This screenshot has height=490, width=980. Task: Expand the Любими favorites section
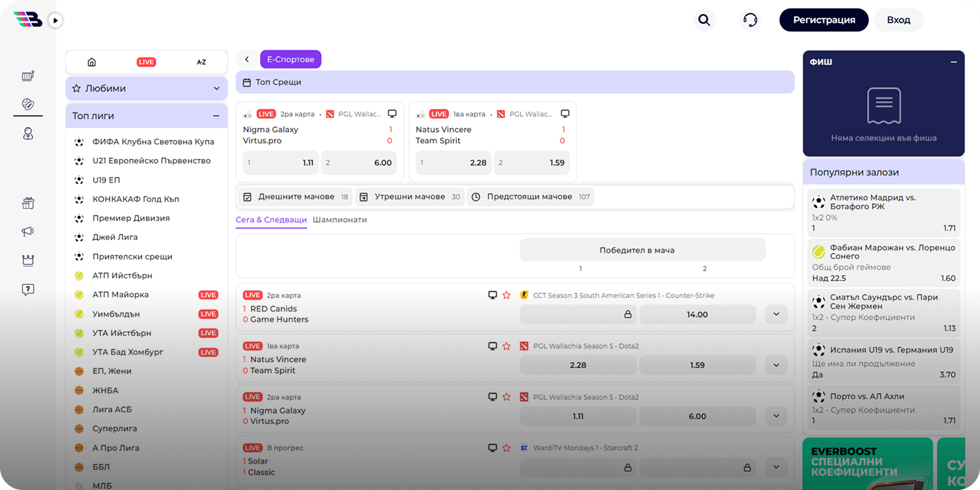pyautogui.click(x=216, y=88)
